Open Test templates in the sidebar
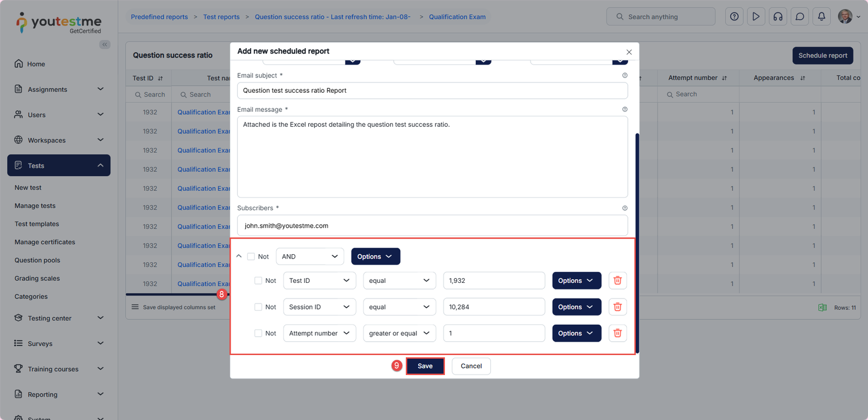 tap(37, 224)
